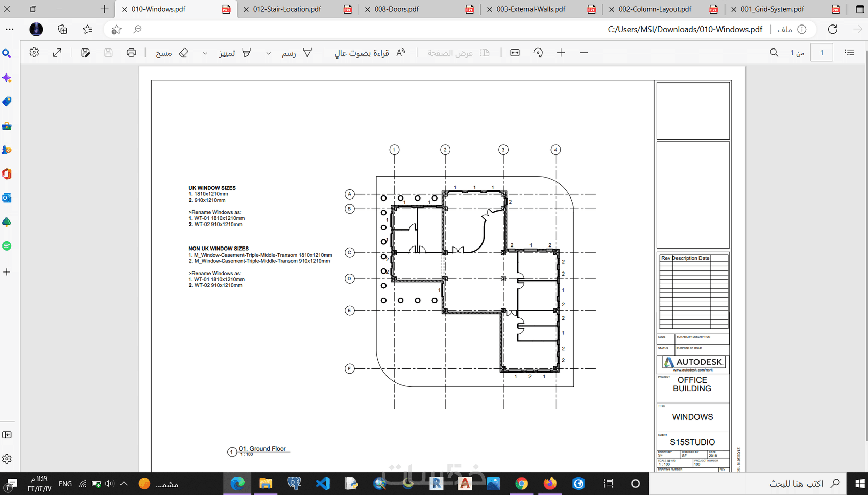Screen dimensions: 868x495
Task: Expand the draw options dropdown arrow
Action: point(268,53)
